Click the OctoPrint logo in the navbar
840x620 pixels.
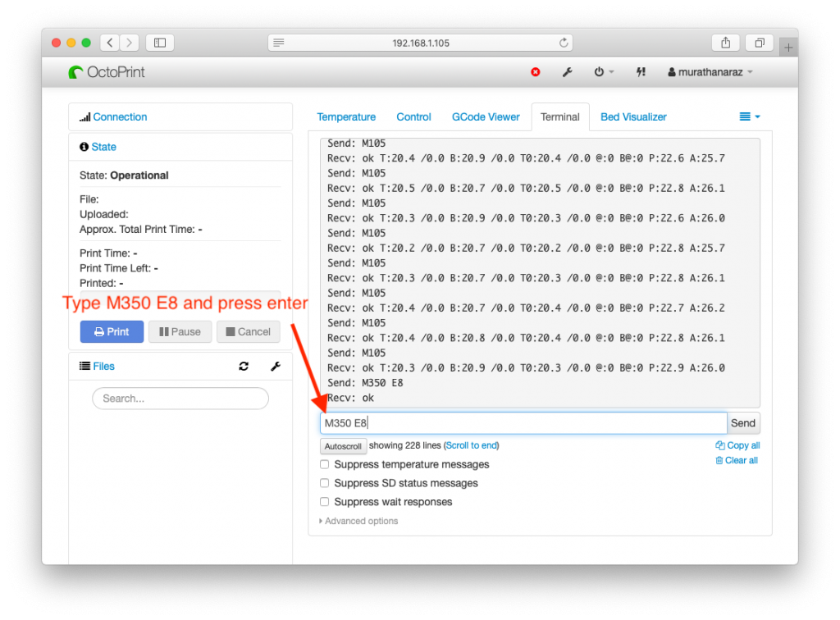(x=107, y=72)
